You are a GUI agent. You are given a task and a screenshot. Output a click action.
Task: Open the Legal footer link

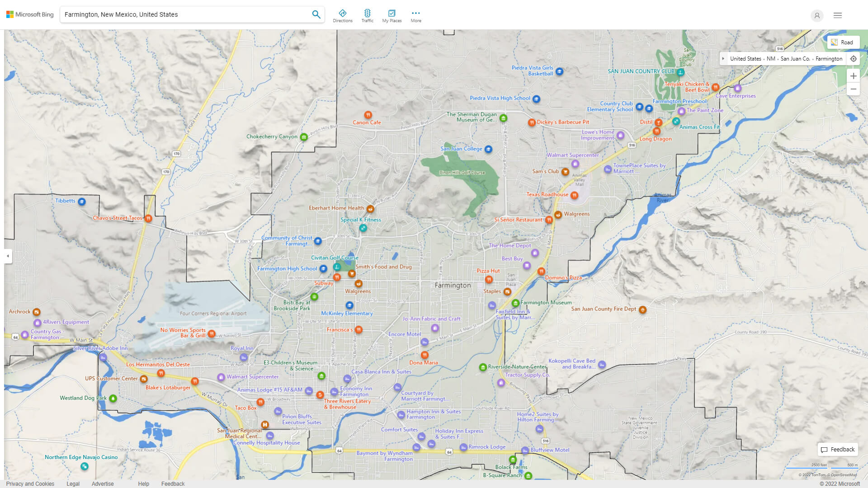coord(73,483)
